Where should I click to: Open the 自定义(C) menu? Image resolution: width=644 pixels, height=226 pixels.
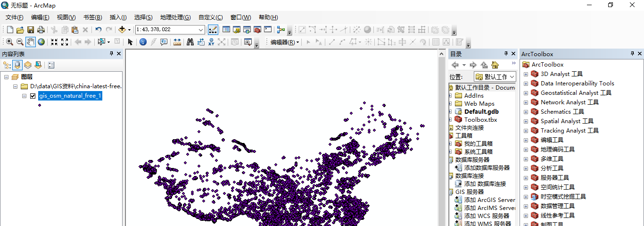coord(210,17)
